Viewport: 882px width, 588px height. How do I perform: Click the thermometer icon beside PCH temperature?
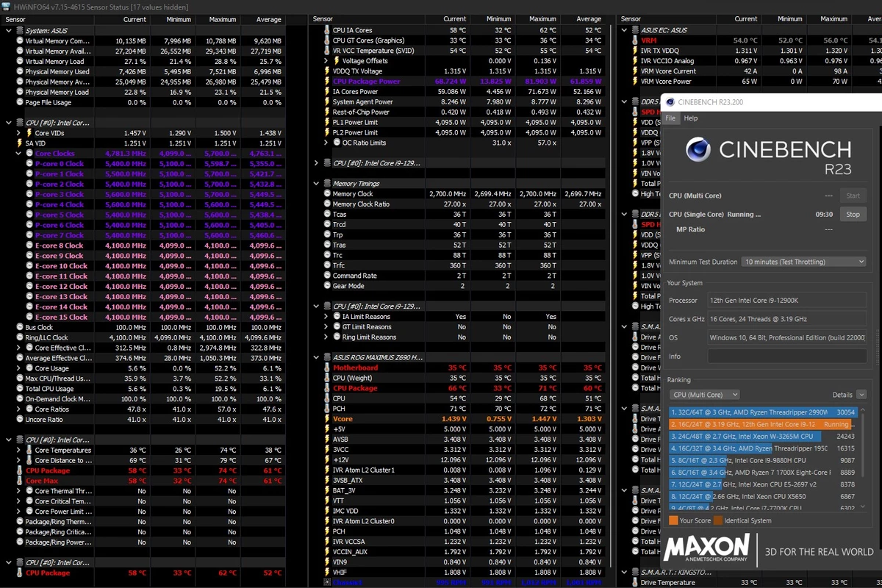pos(326,409)
